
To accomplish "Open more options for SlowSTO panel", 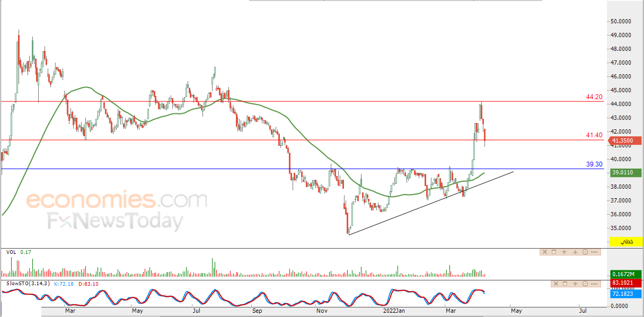I will [x=594, y=284].
